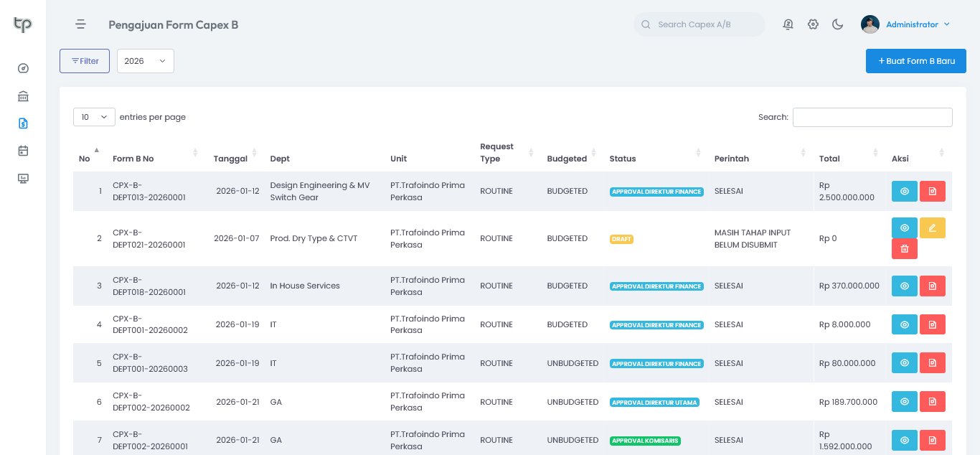Viewport: 980px width, 455px height.
Task: Click the bank building sidebar icon
Action: 23,96
